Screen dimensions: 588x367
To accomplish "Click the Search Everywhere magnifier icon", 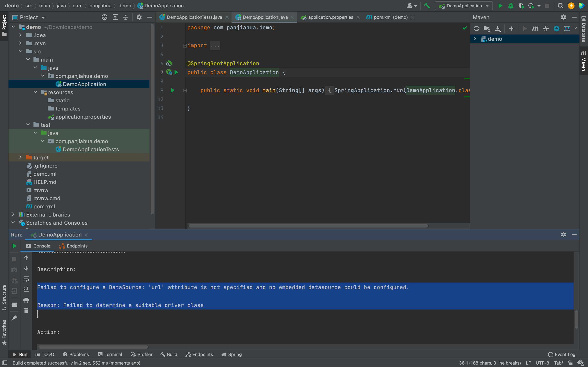I will coord(561,6).
